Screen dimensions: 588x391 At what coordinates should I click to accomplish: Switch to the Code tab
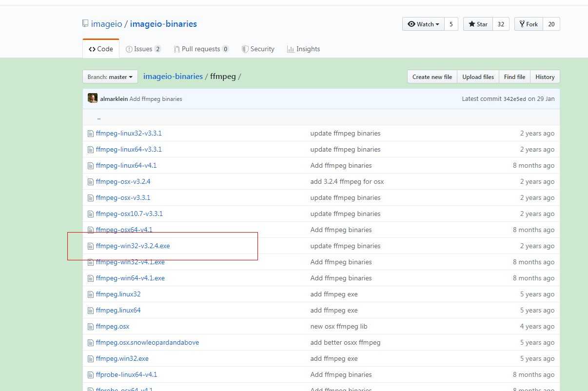[x=101, y=49]
